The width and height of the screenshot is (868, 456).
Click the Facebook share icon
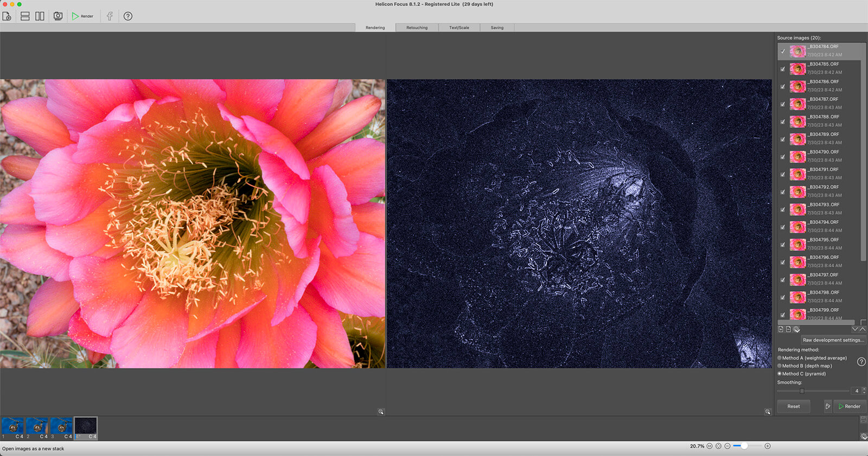click(110, 16)
